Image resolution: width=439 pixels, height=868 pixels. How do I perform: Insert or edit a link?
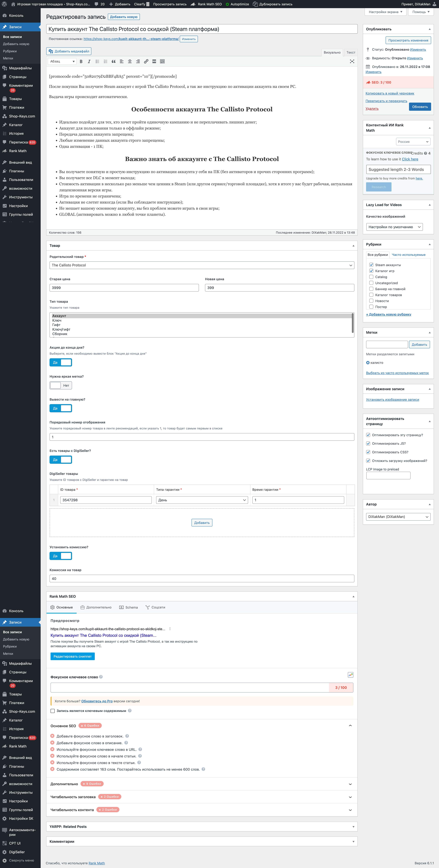click(x=146, y=61)
